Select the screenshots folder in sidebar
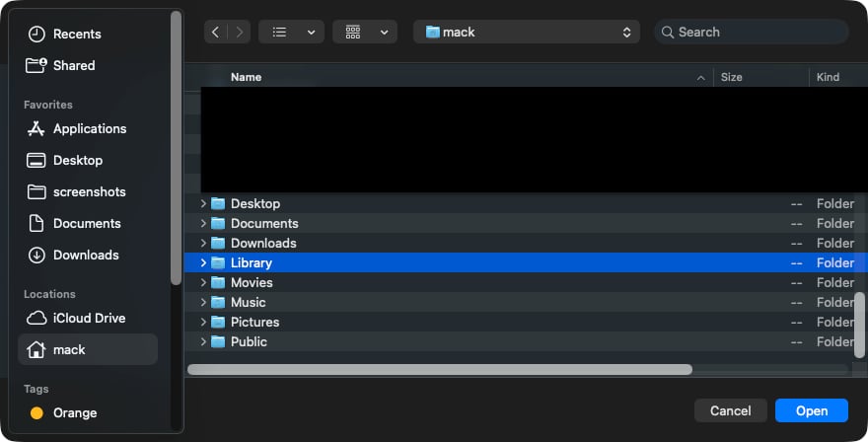This screenshot has width=868, height=442. tap(89, 191)
